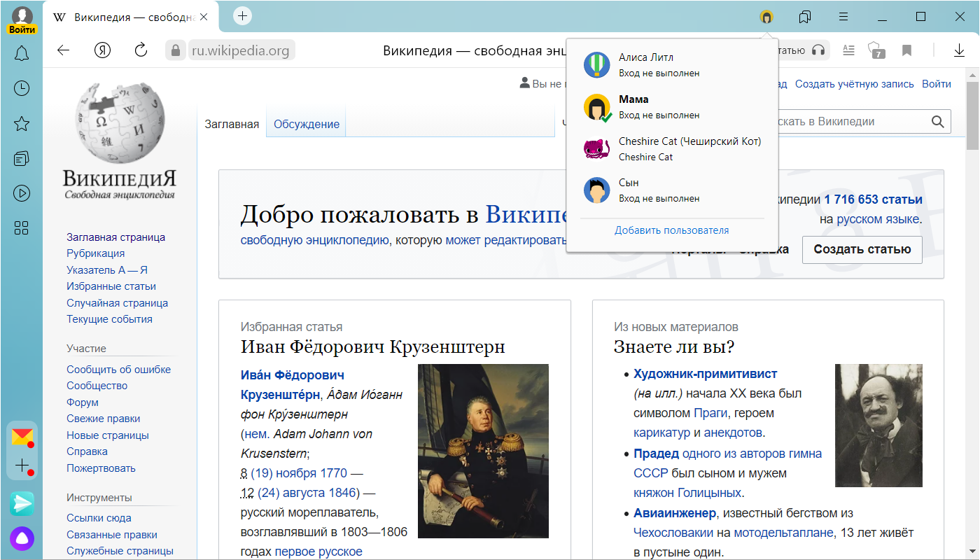Switch to Cheshire Cat profile
Viewport: 980px width, 560px height.
(672, 148)
